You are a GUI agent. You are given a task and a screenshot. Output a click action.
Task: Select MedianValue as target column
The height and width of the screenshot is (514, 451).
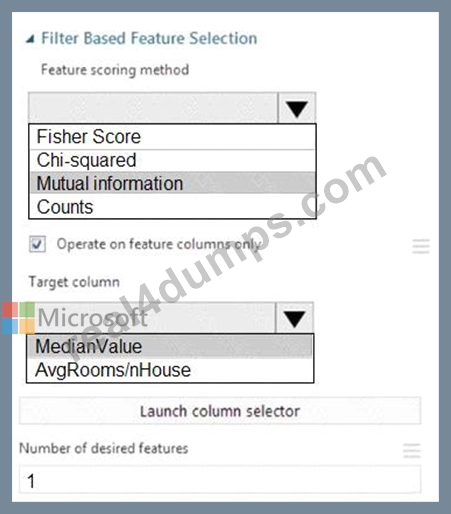[170, 346]
